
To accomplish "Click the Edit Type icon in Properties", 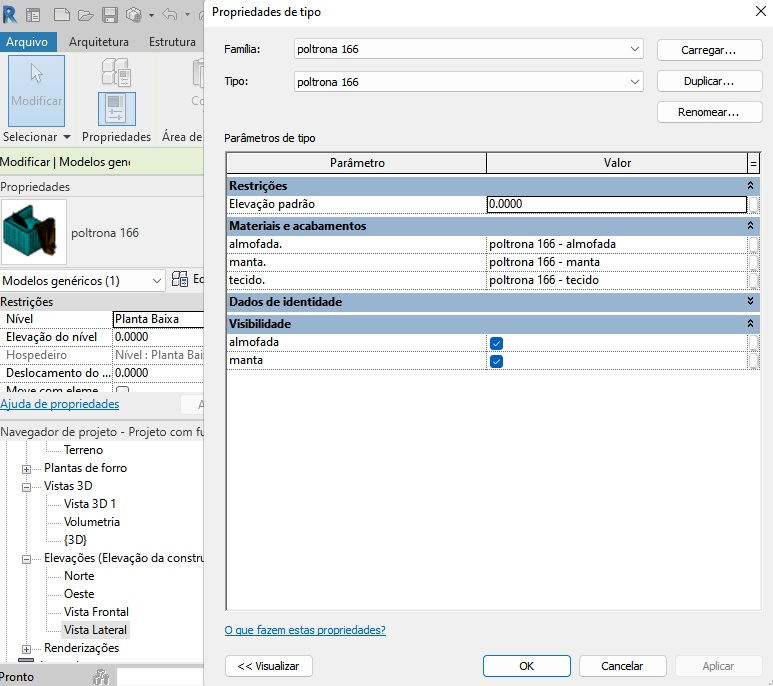I will 179,279.
